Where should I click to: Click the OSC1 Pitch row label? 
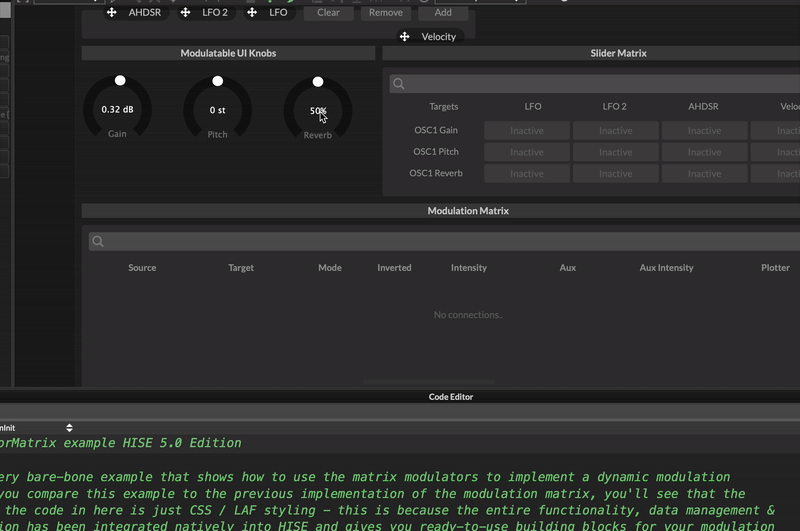(436, 151)
